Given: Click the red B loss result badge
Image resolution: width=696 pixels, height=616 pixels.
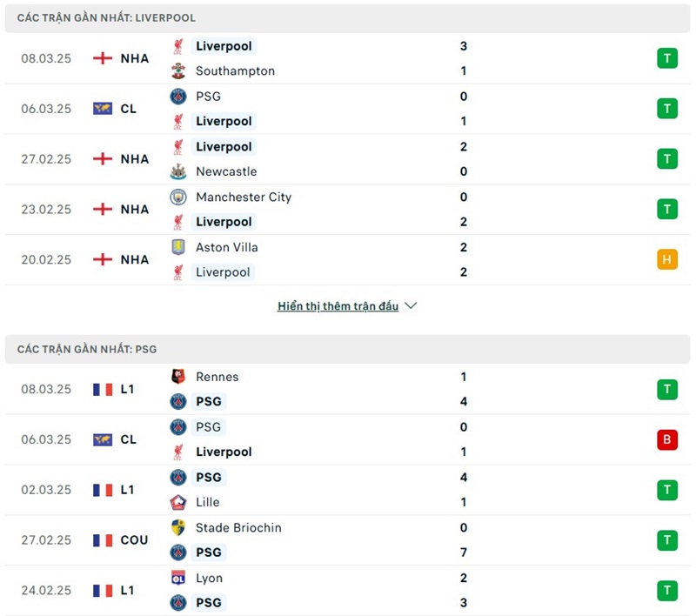Looking at the screenshot, I should [667, 439].
